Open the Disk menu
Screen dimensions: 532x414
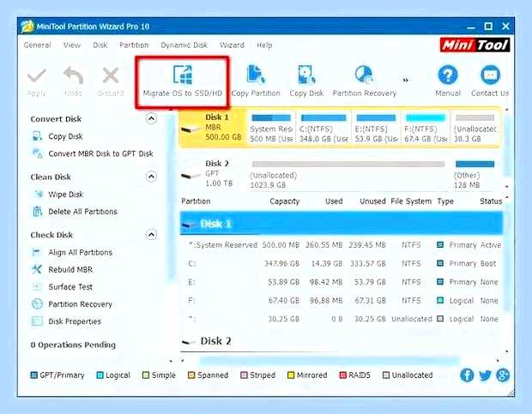click(100, 45)
